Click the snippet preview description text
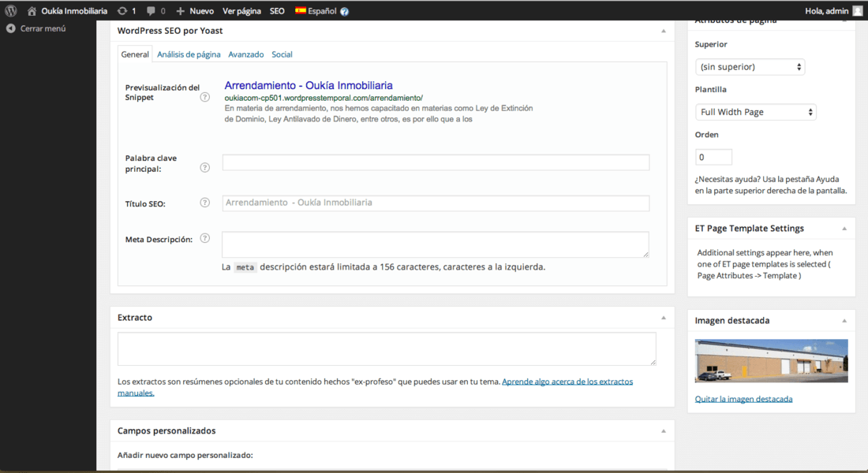Image resolution: width=868 pixels, height=473 pixels. (379, 114)
